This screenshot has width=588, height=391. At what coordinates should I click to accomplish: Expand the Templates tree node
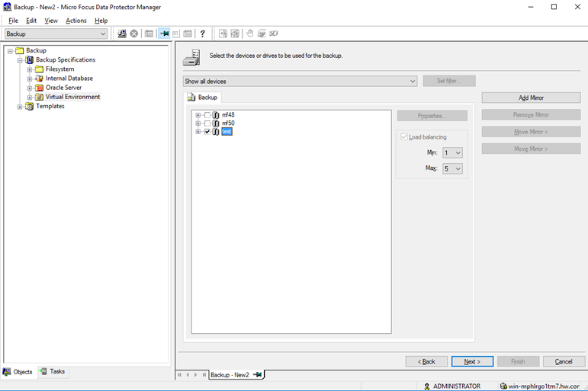(20, 107)
